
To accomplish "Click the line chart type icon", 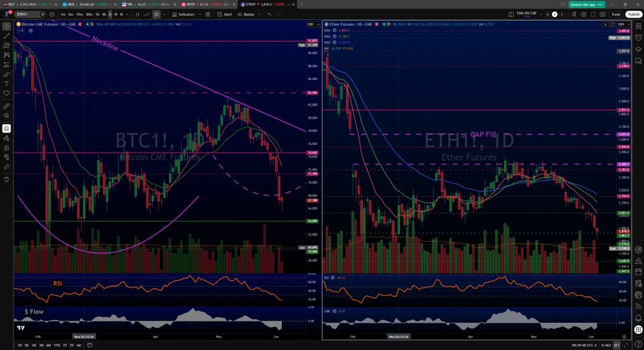I will (147, 14).
